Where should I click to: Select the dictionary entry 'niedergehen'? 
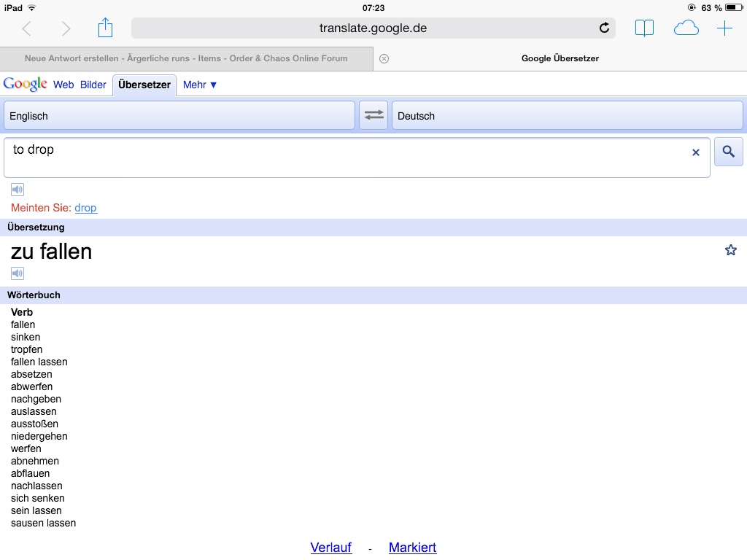click(39, 436)
